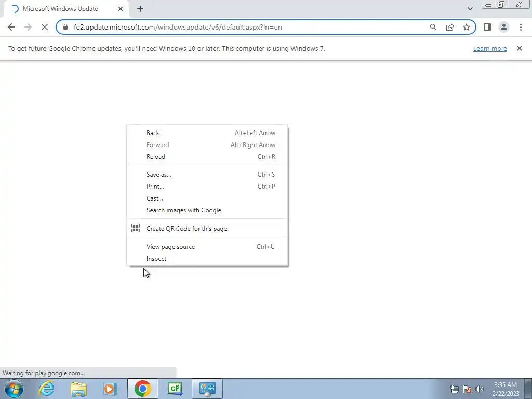Open Chrome's three-dot menu
This screenshot has height=399, width=532.
(x=521, y=27)
